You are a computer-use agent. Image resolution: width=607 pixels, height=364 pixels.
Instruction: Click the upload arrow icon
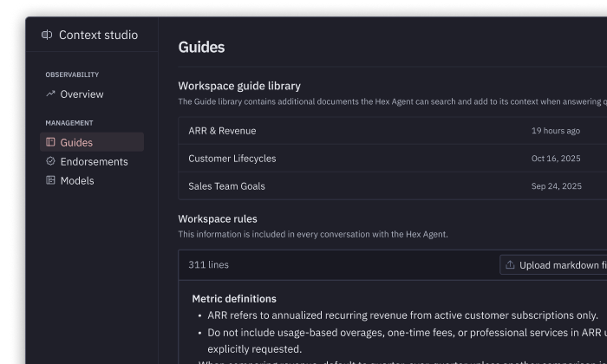pyautogui.click(x=510, y=265)
